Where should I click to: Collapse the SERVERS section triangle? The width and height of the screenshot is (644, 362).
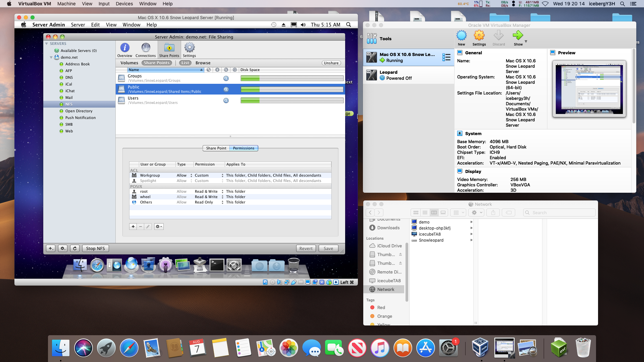47,44
